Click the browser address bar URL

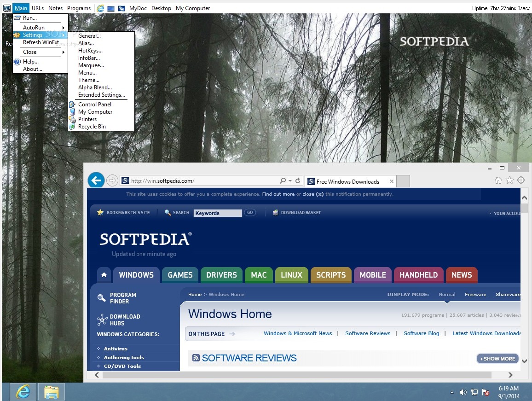(x=163, y=181)
